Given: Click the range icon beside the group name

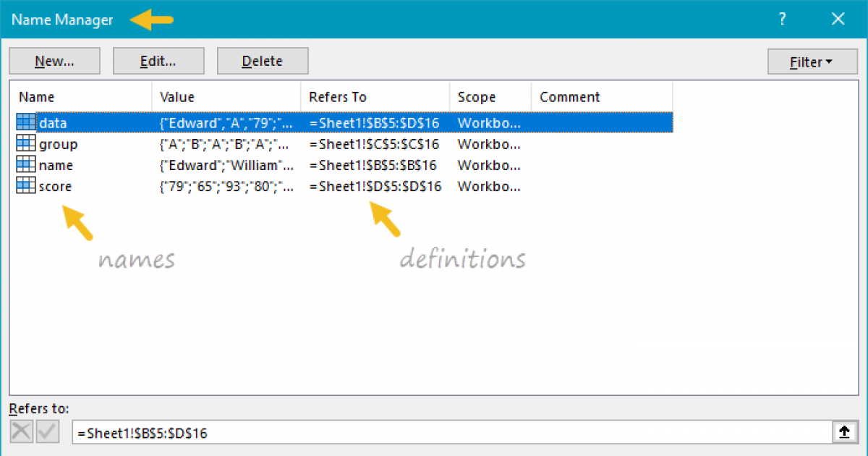Looking at the screenshot, I should [26, 144].
